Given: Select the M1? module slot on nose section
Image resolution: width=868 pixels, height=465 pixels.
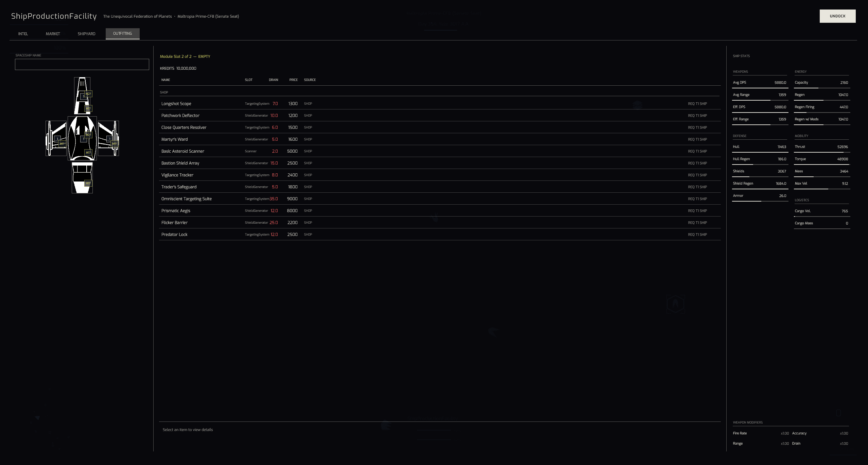Looking at the screenshot, I should [88, 108].
